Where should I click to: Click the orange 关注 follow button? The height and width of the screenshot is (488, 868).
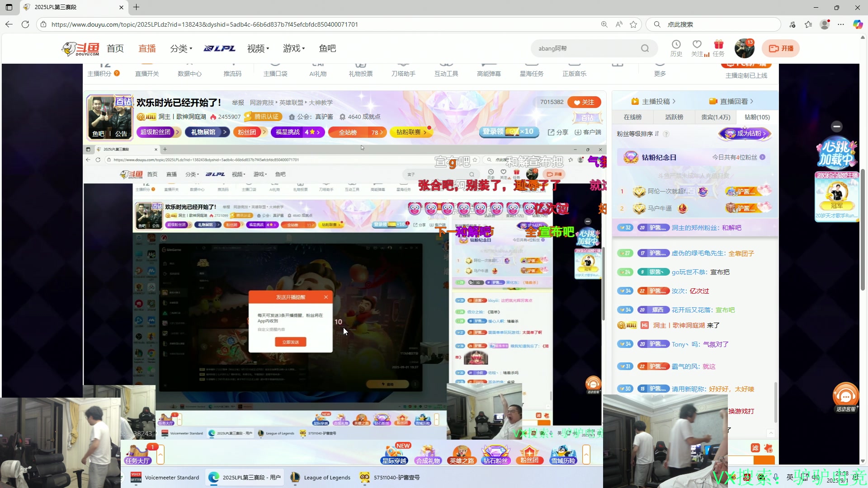(584, 102)
